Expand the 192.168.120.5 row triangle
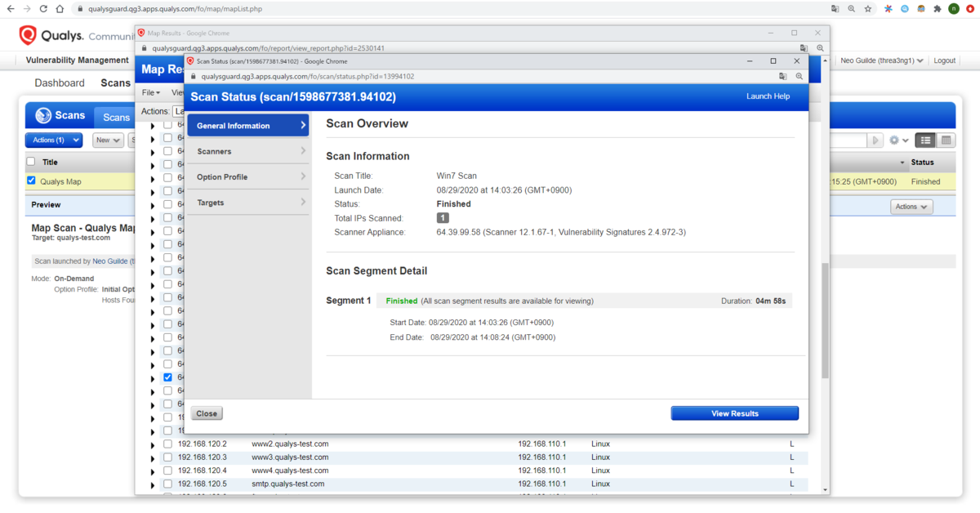The height and width of the screenshot is (513, 980). [153, 484]
